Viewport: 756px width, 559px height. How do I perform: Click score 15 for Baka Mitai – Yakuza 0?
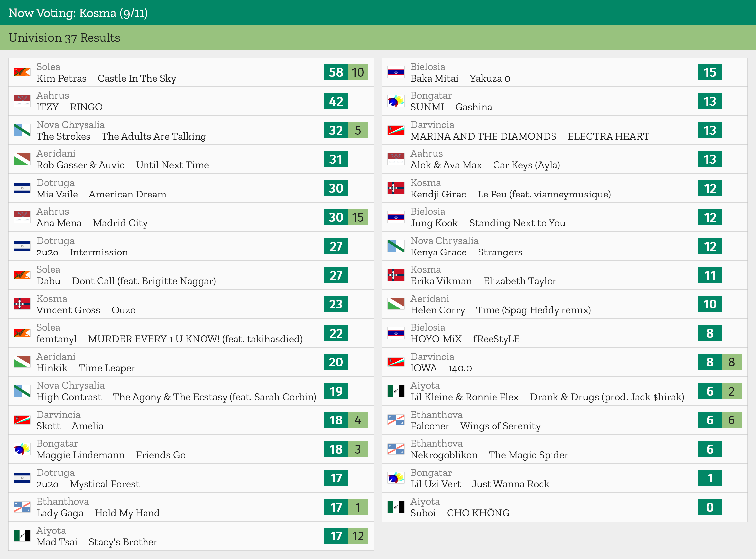click(x=710, y=72)
